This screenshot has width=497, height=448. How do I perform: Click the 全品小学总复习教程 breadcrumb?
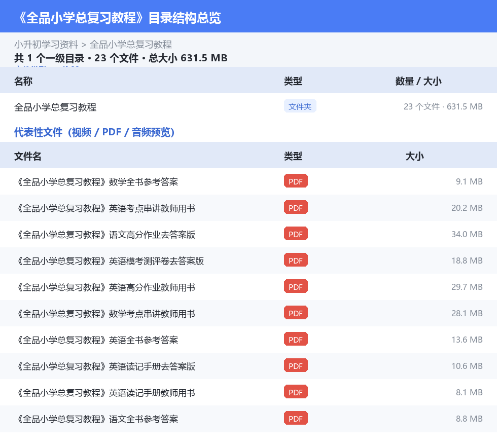pos(131,45)
